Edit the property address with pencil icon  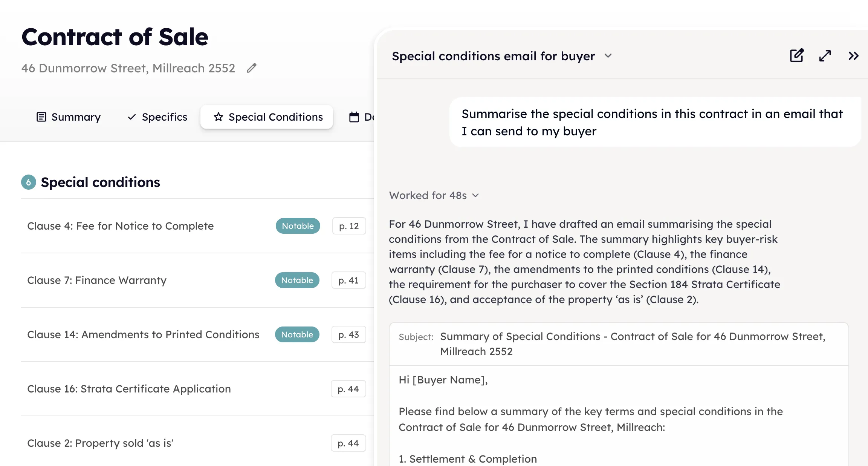tap(252, 68)
